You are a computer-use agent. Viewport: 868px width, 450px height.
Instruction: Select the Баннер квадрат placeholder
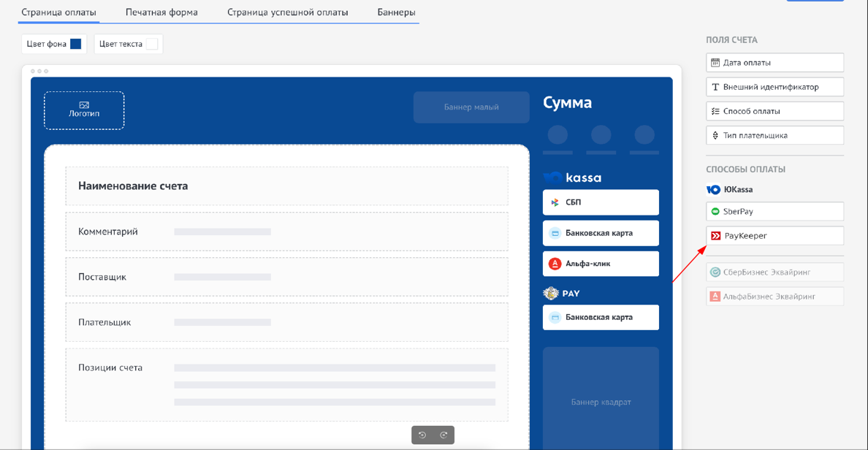[x=601, y=399]
